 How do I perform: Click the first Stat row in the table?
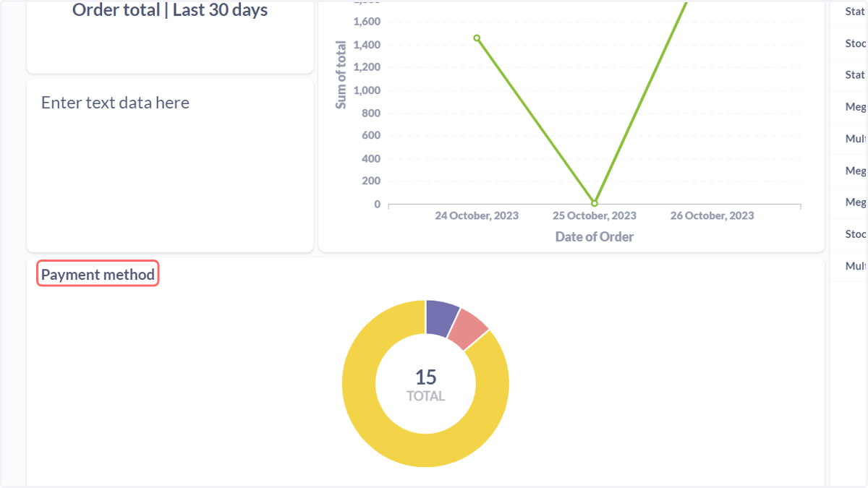pyautogui.click(x=849, y=12)
